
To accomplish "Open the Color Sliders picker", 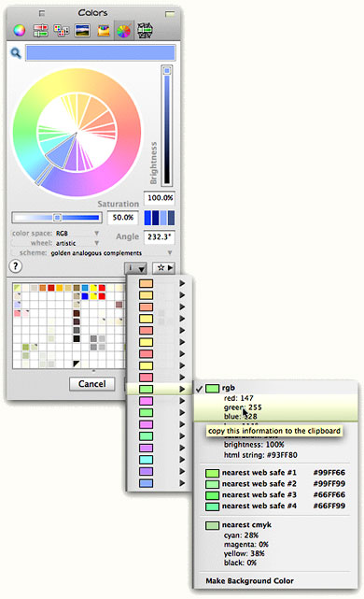I will pyautogui.click(x=40, y=31).
